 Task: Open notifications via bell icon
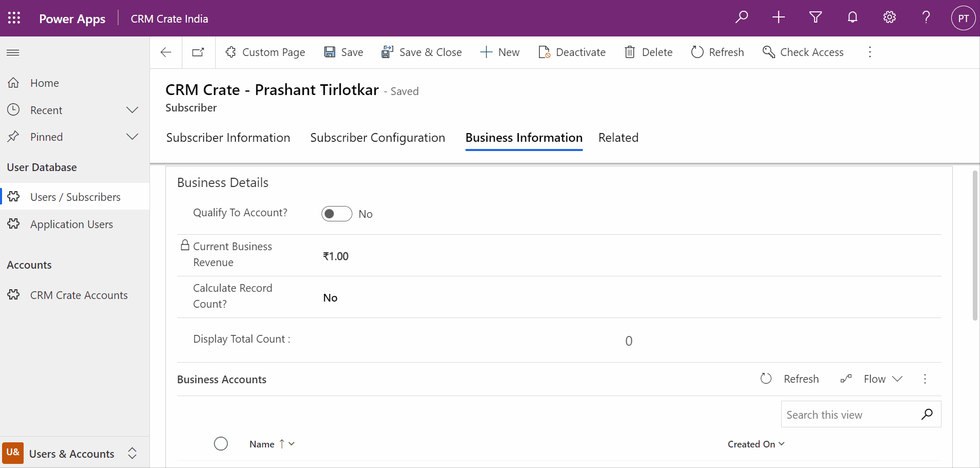pos(852,17)
